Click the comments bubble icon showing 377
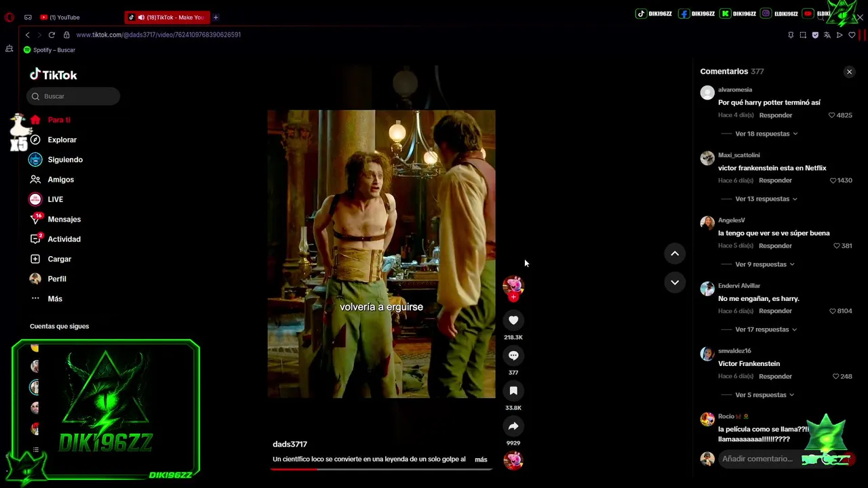 coord(513,355)
